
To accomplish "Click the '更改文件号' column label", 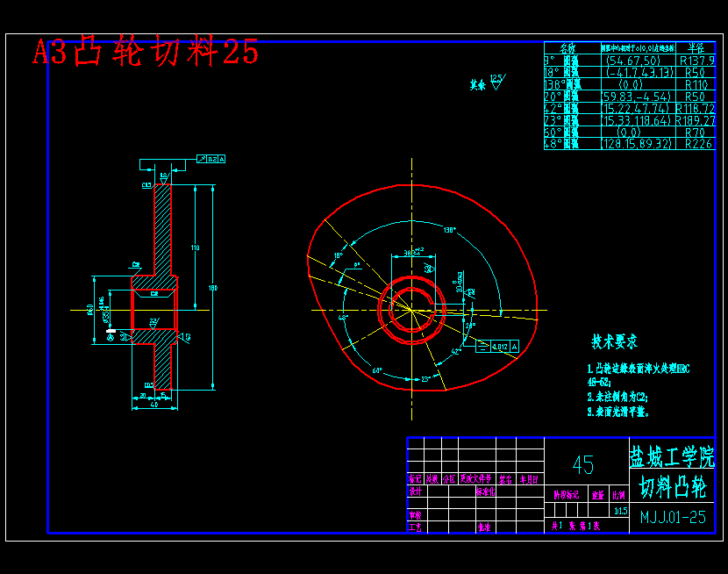I will (476, 479).
